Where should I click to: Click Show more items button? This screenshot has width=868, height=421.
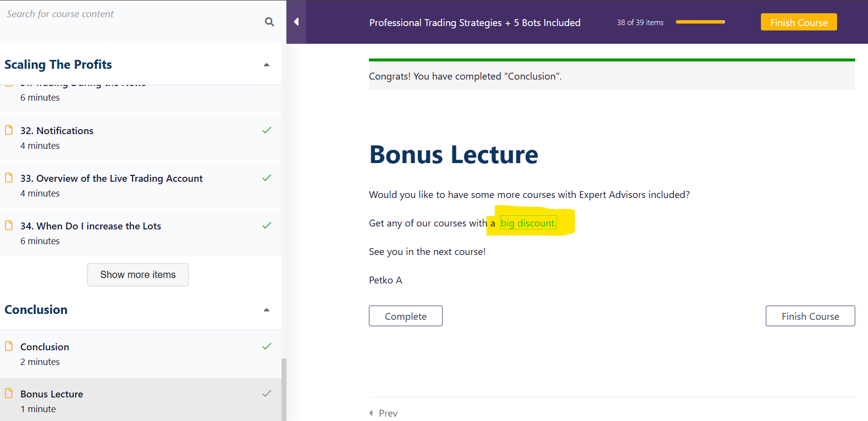coord(138,275)
